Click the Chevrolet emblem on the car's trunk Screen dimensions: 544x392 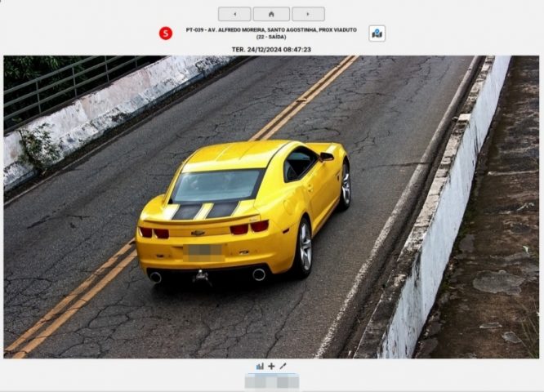tap(198, 233)
